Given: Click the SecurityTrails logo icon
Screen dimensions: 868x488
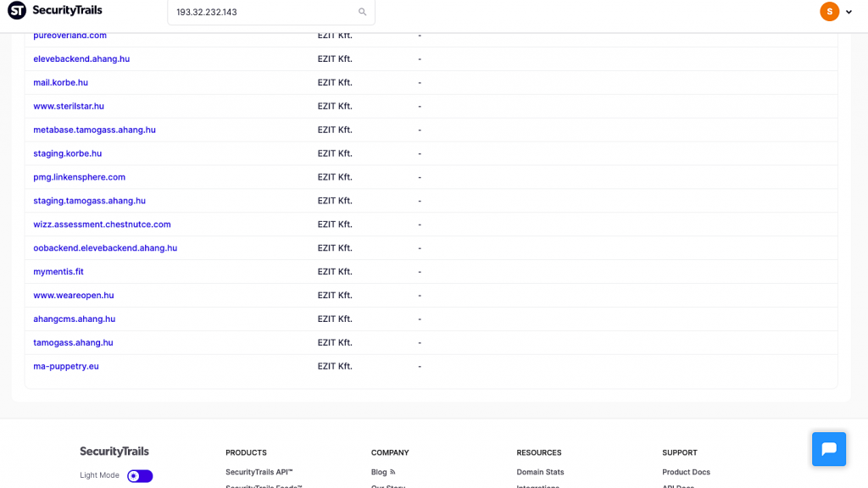Looking at the screenshot, I should [x=17, y=10].
